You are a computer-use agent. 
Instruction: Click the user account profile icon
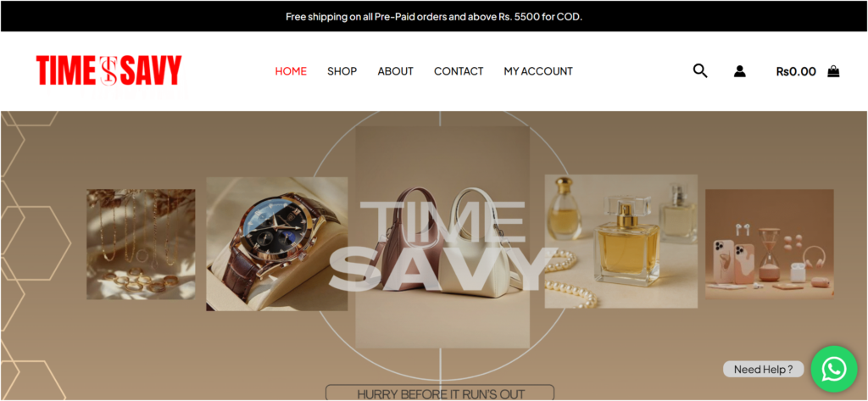pos(739,71)
